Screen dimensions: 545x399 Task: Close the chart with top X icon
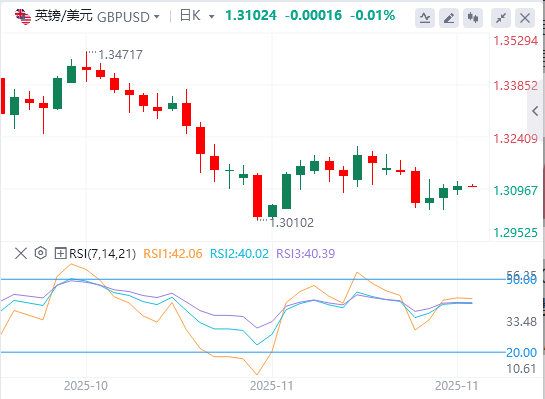point(525,18)
